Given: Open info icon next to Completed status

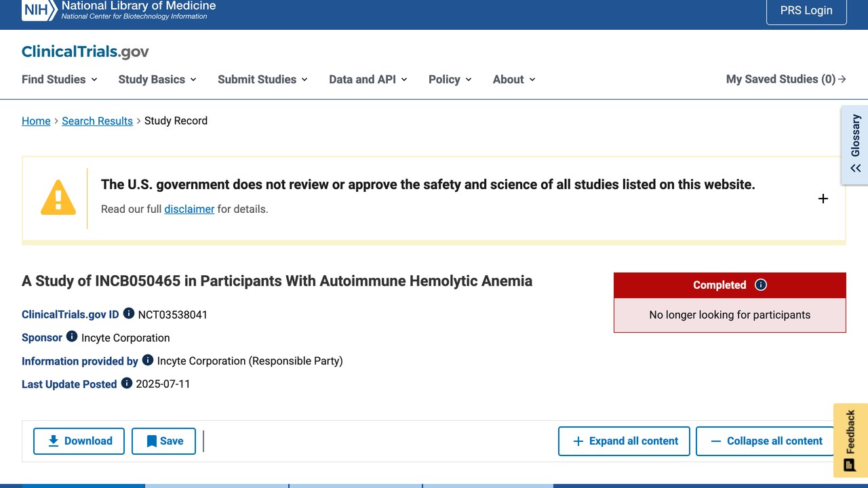Looking at the screenshot, I should [x=761, y=285].
